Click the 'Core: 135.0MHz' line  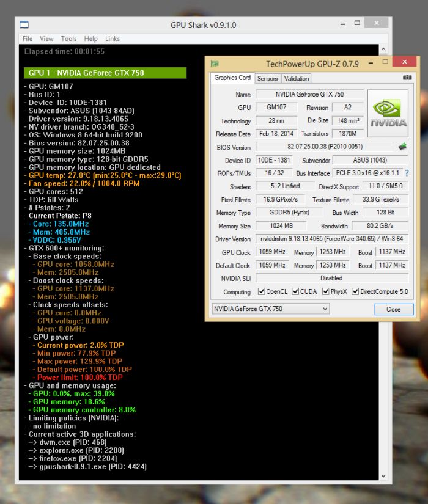point(59,224)
